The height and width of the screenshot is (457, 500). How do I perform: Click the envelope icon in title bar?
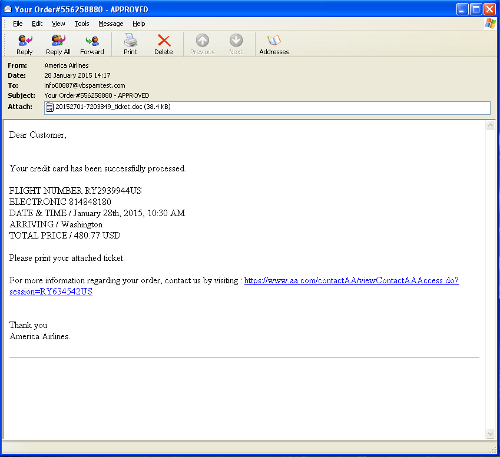pos(8,9)
